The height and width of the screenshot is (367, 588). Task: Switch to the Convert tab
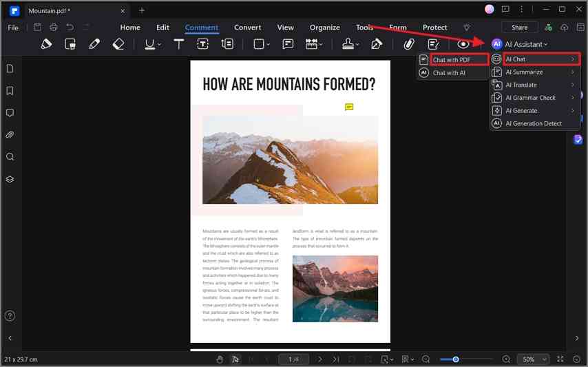(x=247, y=28)
